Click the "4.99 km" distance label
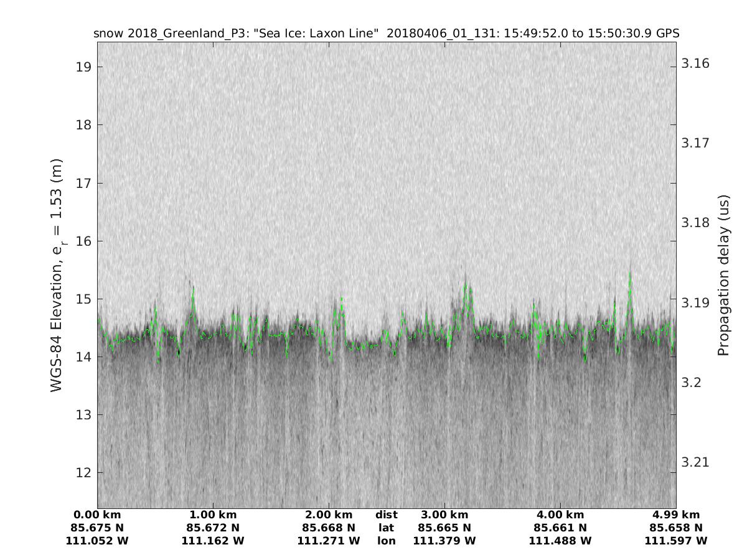 click(676, 515)
